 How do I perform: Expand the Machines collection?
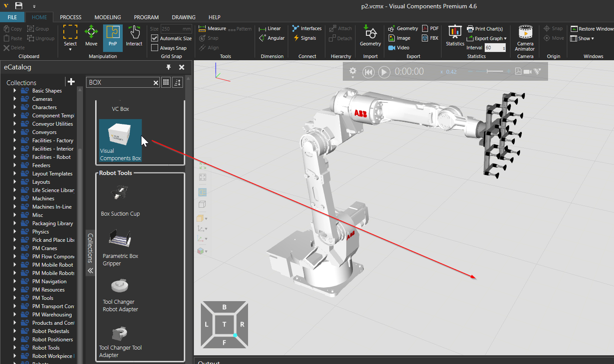(x=14, y=199)
